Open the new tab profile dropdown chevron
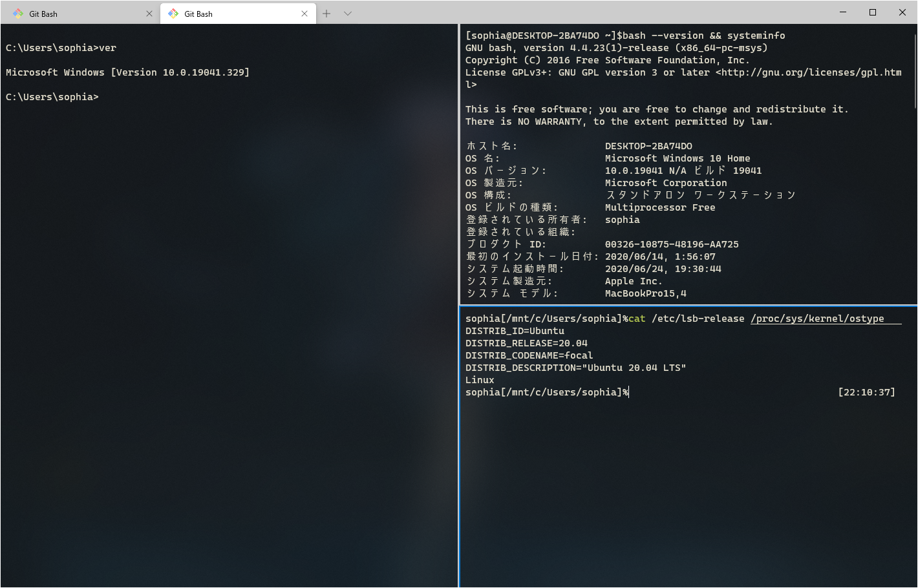This screenshot has height=588, width=918. (x=347, y=13)
